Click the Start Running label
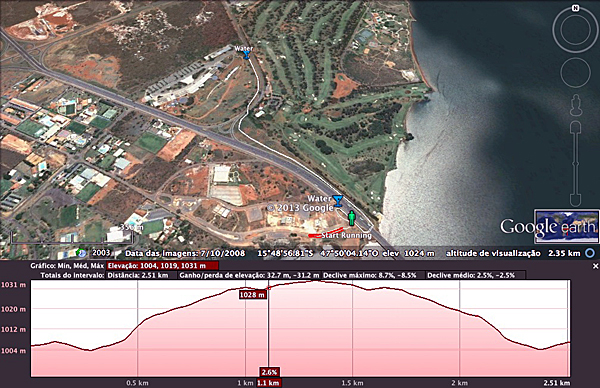 pos(347,235)
